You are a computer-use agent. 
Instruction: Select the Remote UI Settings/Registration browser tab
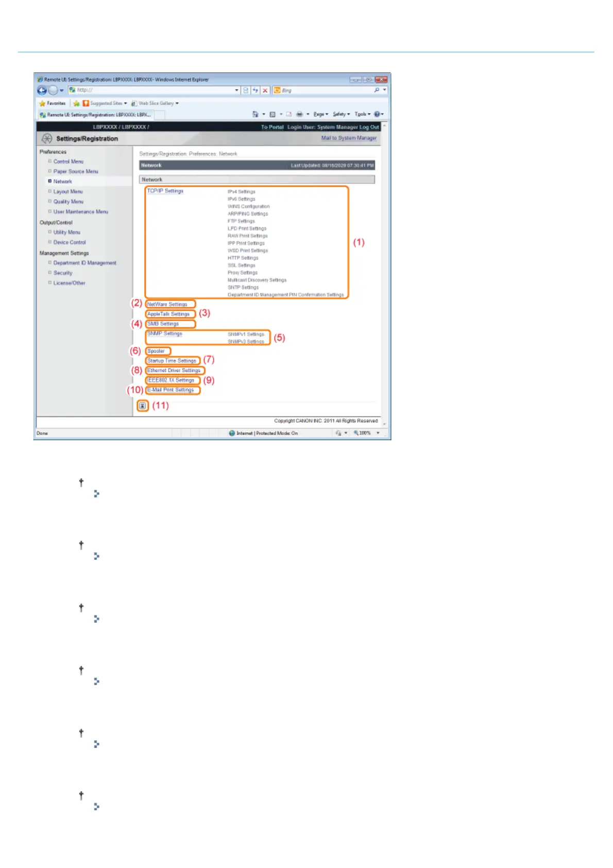point(95,115)
